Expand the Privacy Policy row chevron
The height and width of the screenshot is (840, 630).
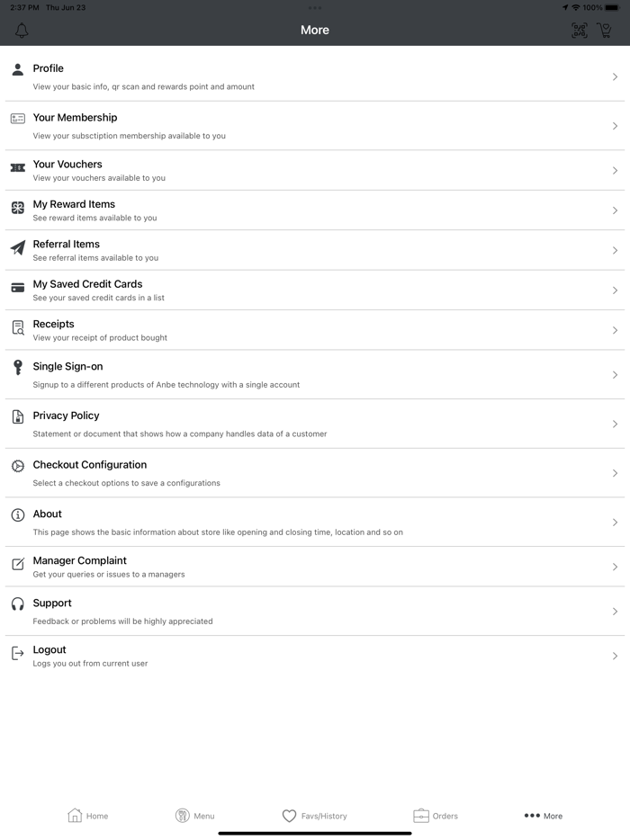pyautogui.click(x=615, y=424)
